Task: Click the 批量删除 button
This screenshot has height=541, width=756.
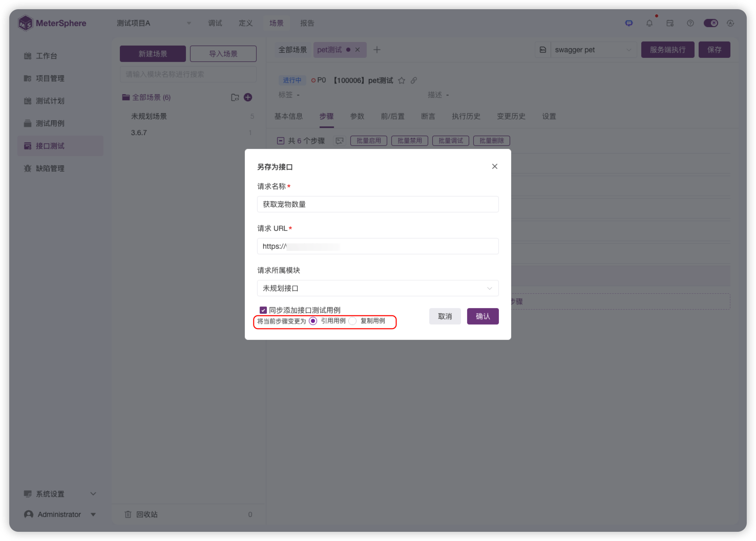Action: point(492,141)
